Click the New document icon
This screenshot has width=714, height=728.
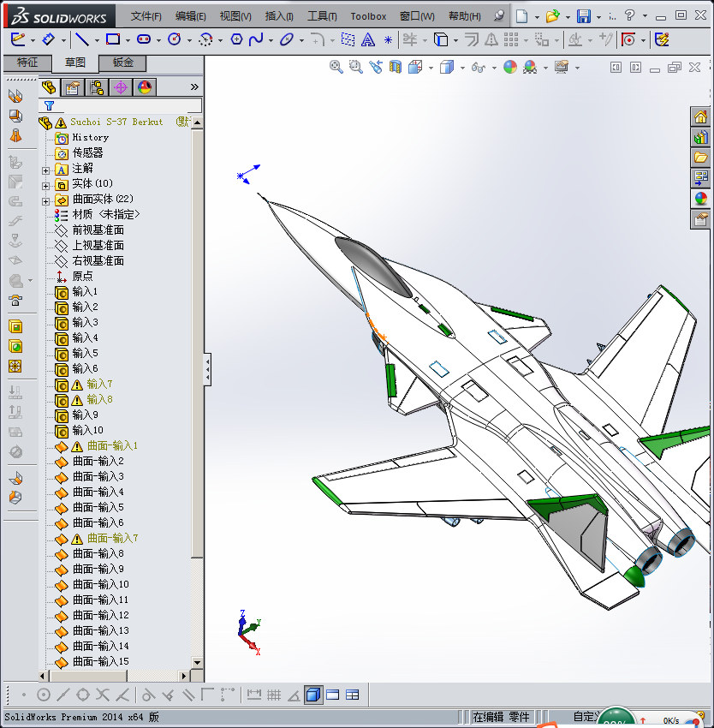tap(522, 16)
